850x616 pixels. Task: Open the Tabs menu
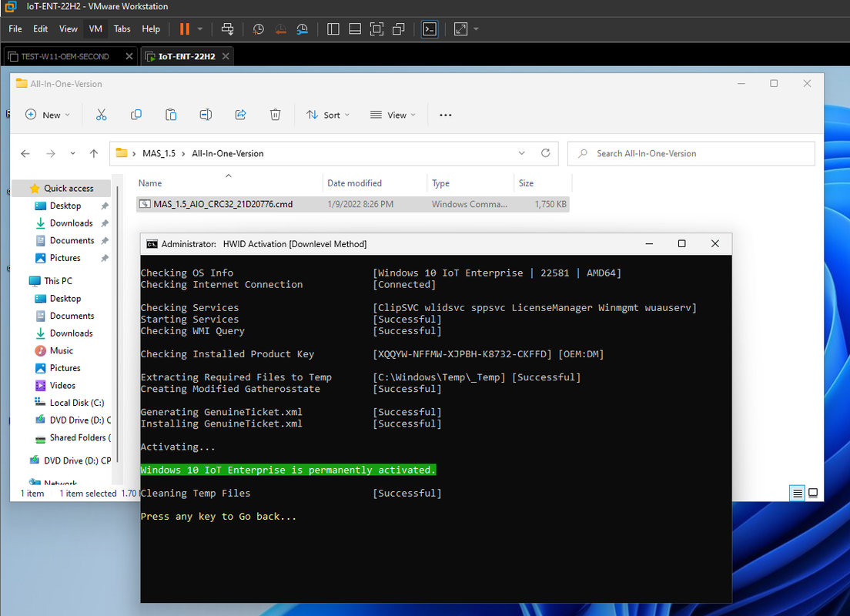coord(122,29)
